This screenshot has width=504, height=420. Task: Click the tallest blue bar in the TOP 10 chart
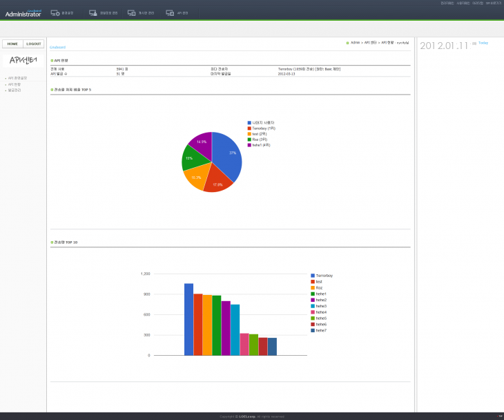point(188,319)
